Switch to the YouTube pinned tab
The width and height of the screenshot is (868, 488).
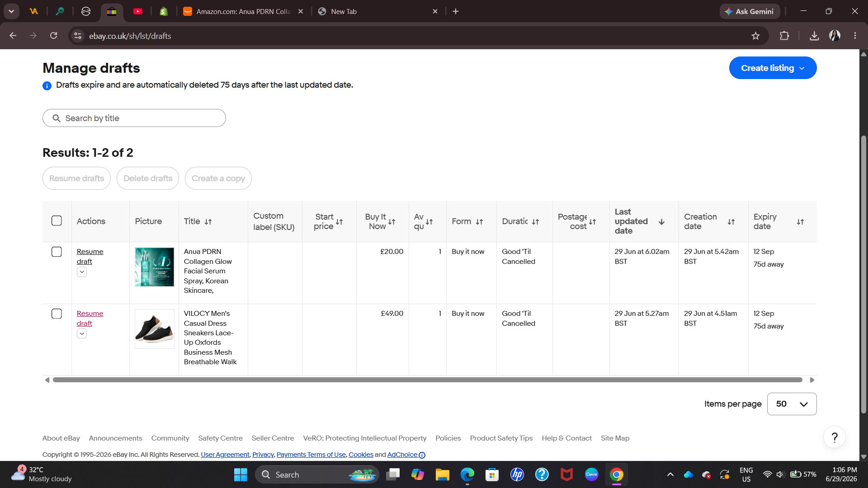coord(138,11)
